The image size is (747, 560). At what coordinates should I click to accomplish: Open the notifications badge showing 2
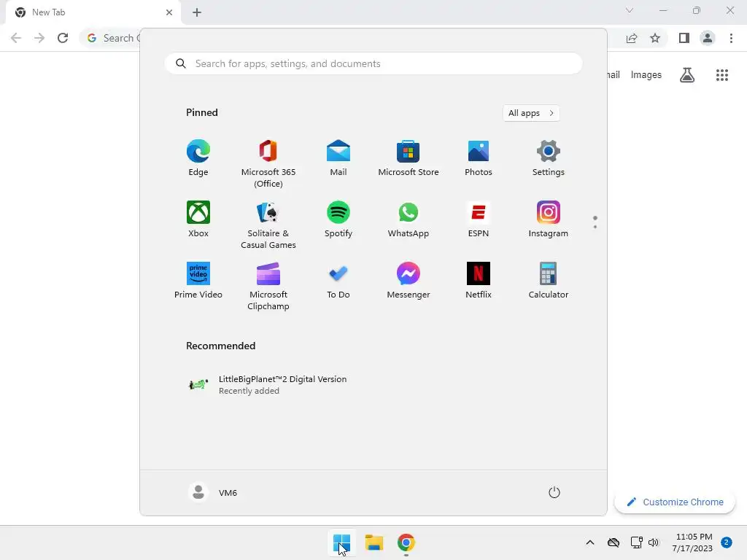point(727,542)
